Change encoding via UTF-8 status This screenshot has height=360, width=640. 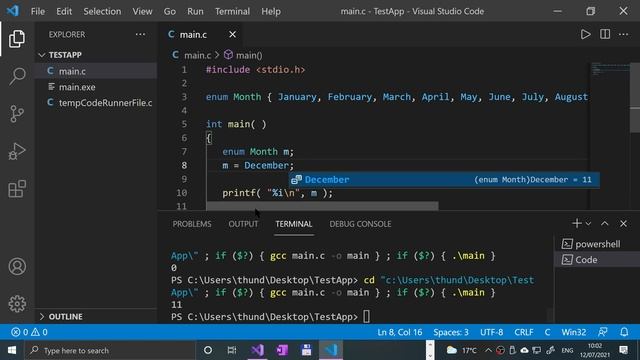491,332
